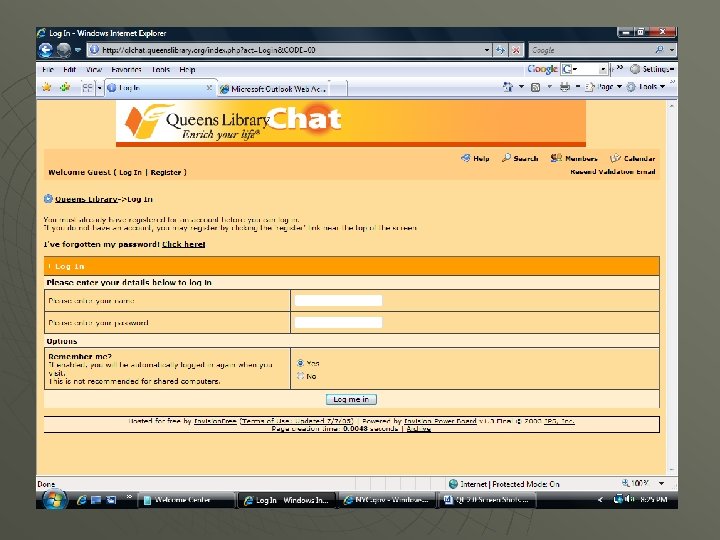Viewport: 720px width, 540px height.
Task: Click the RSS Feeds icon
Action: tap(535, 87)
